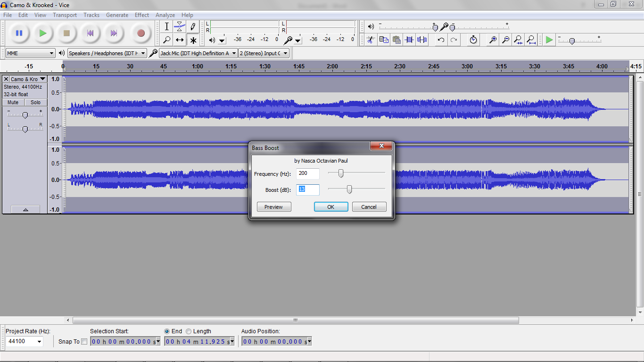Image resolution: width=644 pixels, height=362 pixels.
Task: Open the Transport menu
Action: [x=65, y=15]
